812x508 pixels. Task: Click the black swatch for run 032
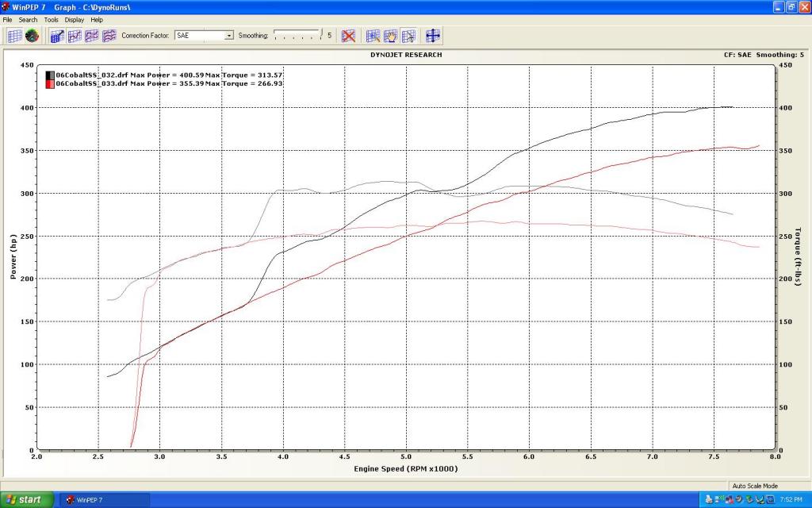(x=50, y=75)
